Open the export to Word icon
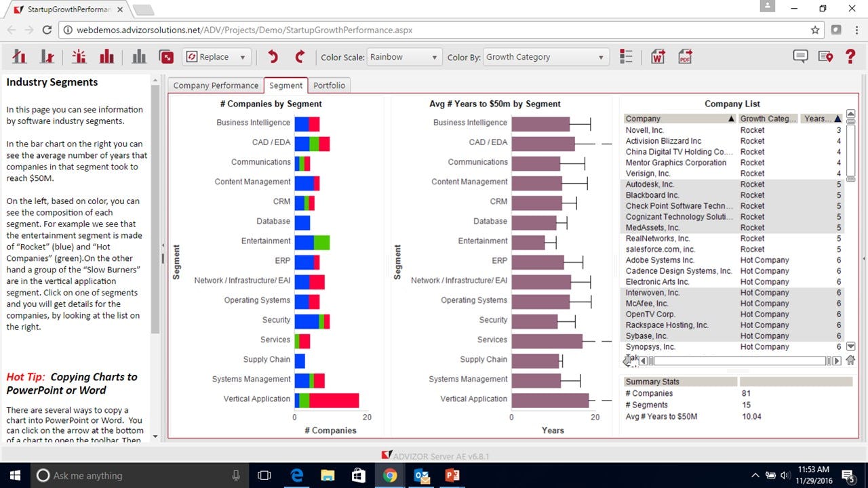The height and width of the screenshot is (488, 868). click(657, 57)
